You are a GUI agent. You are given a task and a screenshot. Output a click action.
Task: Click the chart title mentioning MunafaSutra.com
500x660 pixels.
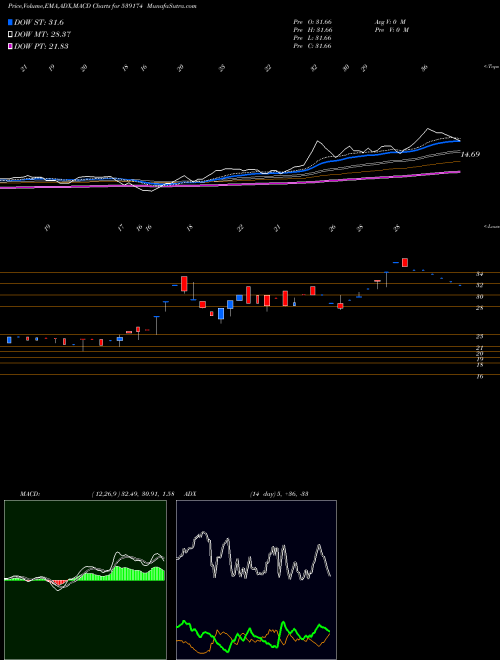pos(102,6)
